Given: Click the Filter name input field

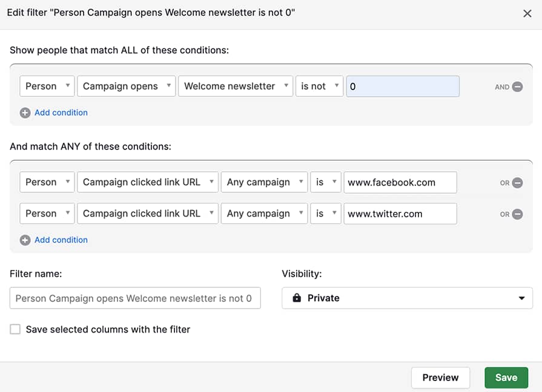Looking at the screenshot, I should coord(135,298).
